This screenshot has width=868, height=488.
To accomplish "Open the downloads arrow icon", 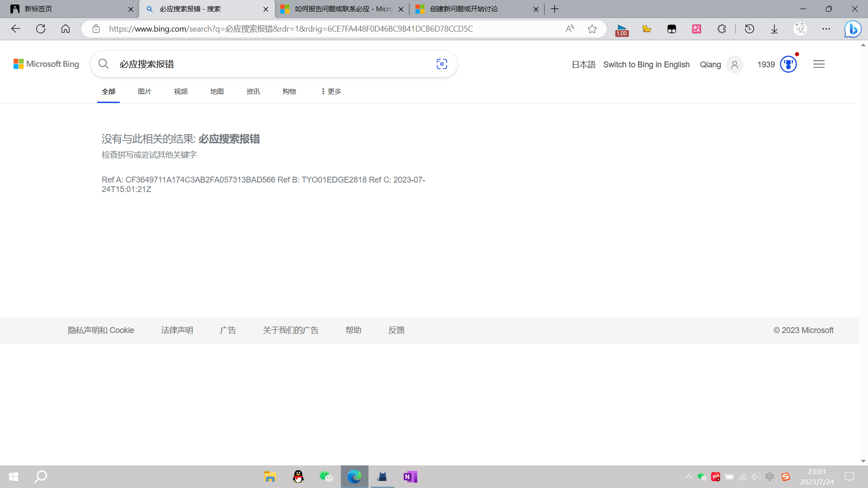I will (774, 29).
